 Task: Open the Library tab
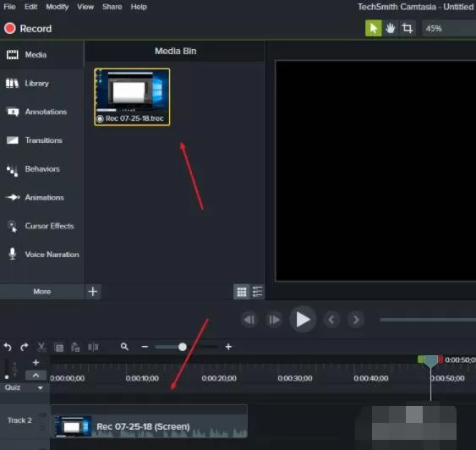42,83
